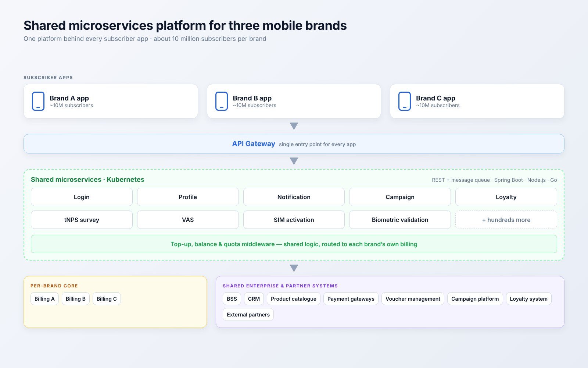Click the Loyalty microservice box

click(506, 197)
